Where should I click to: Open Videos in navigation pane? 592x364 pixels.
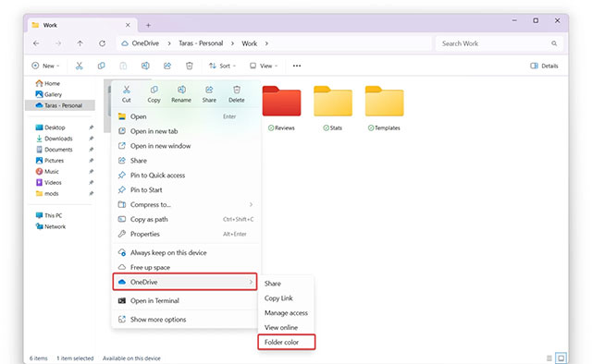[49, 182]
